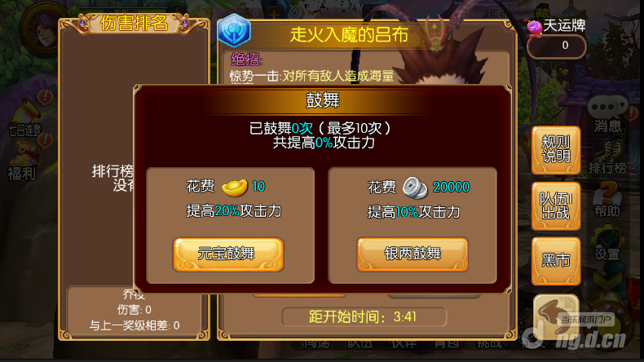Select the 伤害排名 panel header
Image resolution: width=644 pixels, height=362 pixels.
134,24
